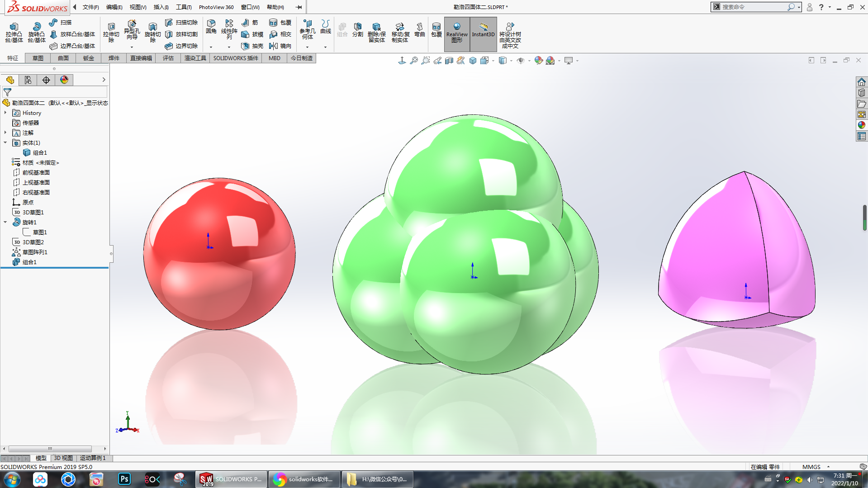Switch to the 渲染工具 render tools tab
Image resolution: width=868 pixels, height=488 pixels.
(x=195, y=58)
